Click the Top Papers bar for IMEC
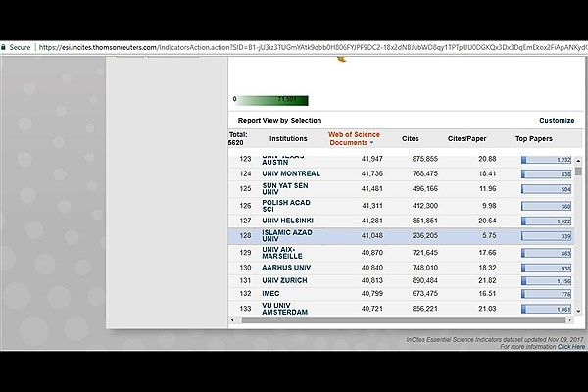This screenshot has width=588, height=392. pos(547,294)
